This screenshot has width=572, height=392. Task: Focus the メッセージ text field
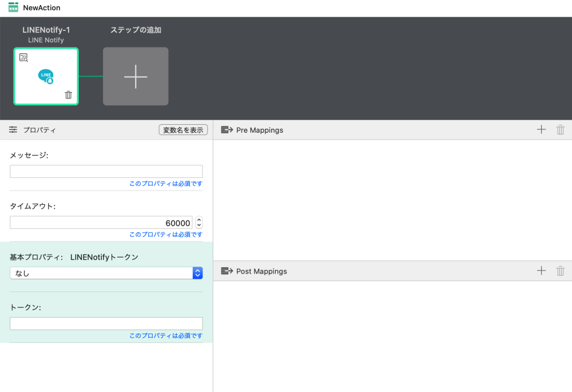[106, 171]
